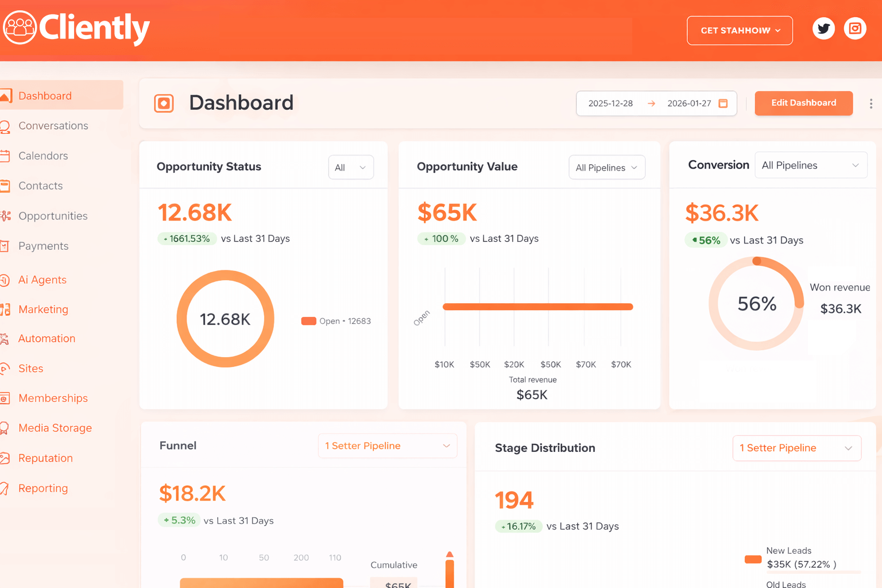This screenshot has height=588, width=882.
Task: Select the Calendors sidebar icon
Action: click(x=5, y=156)
